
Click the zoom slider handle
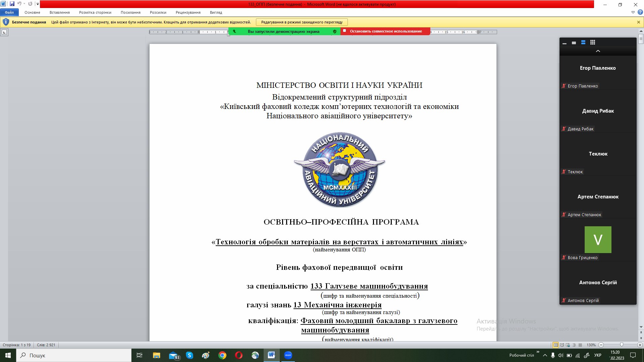pyautogui.click(x=622, y=345)
